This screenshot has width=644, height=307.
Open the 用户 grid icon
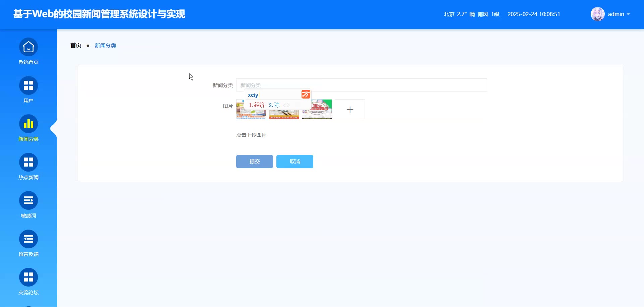coord(29,85)
